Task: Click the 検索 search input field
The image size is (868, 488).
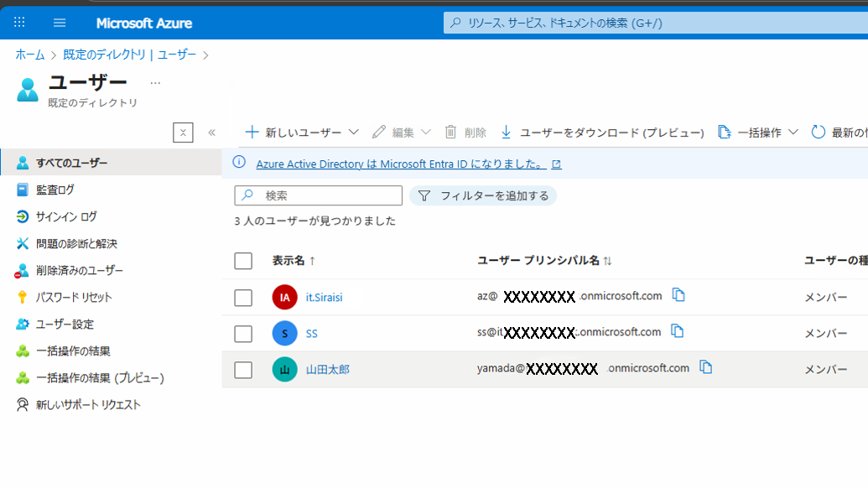Action: click(318, 195)
